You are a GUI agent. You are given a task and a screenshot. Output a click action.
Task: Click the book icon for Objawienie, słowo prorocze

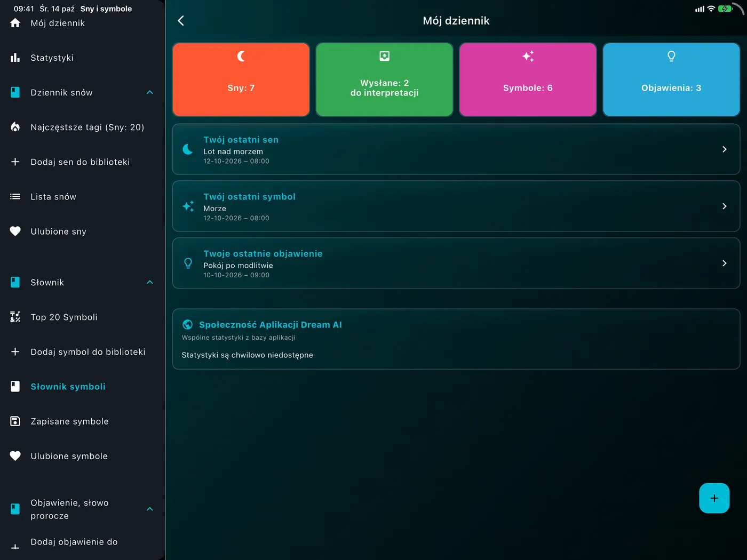[x=15, y=509]
